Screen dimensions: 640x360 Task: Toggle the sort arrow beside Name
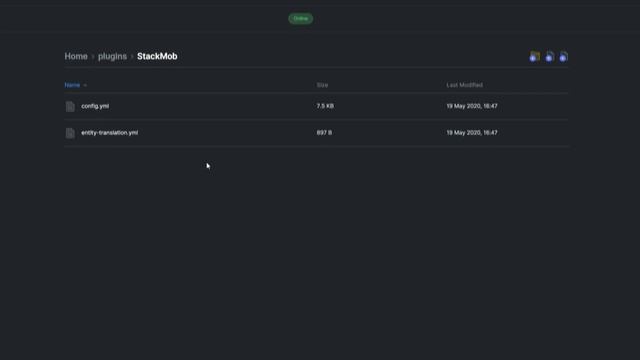(85, 85)
